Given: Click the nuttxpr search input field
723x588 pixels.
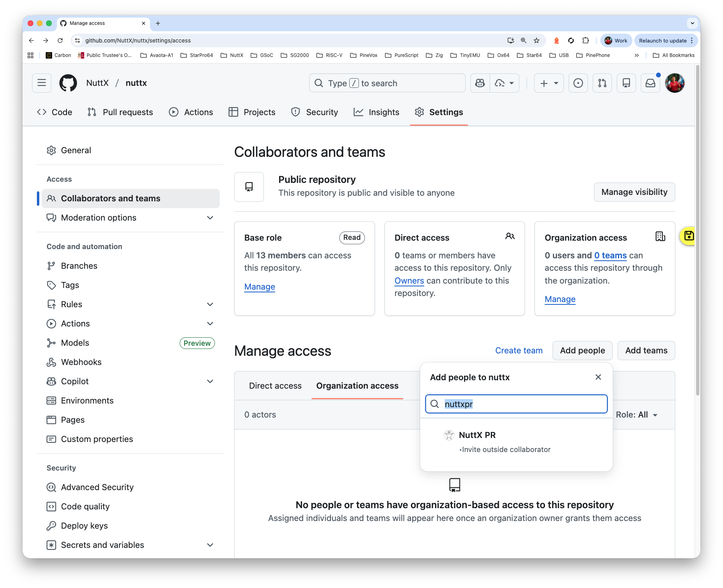Looking at the screenshot, I should [x=521, y=404].
